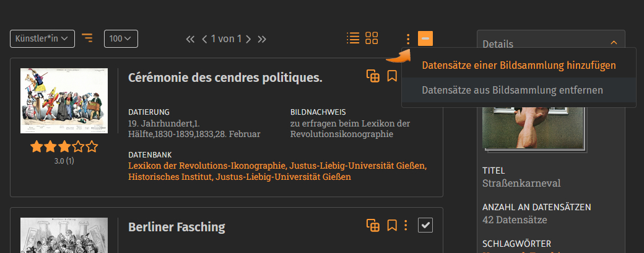Viewport: 644px width, 253px height.
Task: Collapse the Details panel
Action: (614, 43)
